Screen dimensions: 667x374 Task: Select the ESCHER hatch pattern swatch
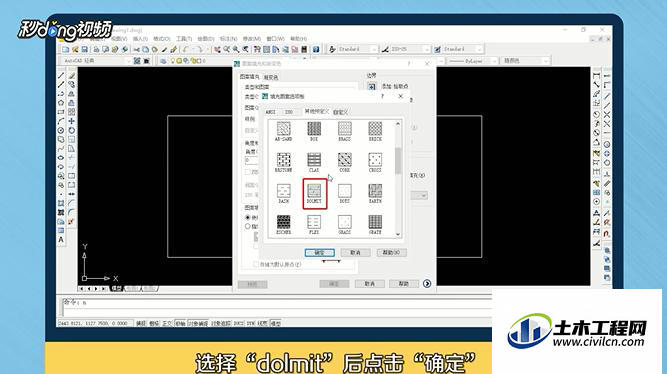pyautogui.click(x=283, y=222)
